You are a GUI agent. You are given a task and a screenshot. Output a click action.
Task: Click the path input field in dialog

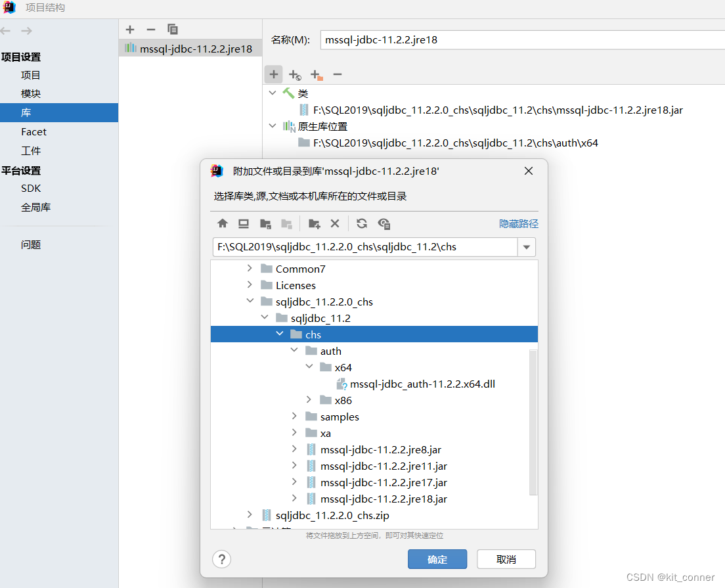[365, 247]
